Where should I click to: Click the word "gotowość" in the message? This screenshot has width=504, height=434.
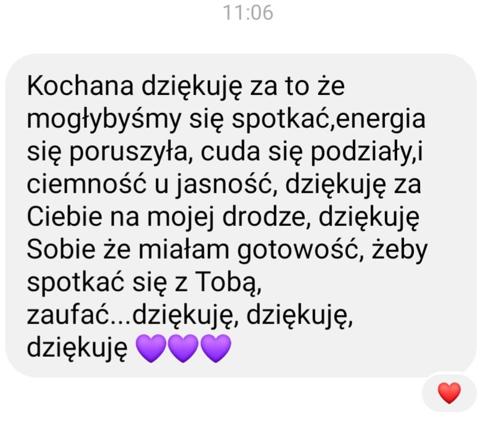click(x=297, y=250)
